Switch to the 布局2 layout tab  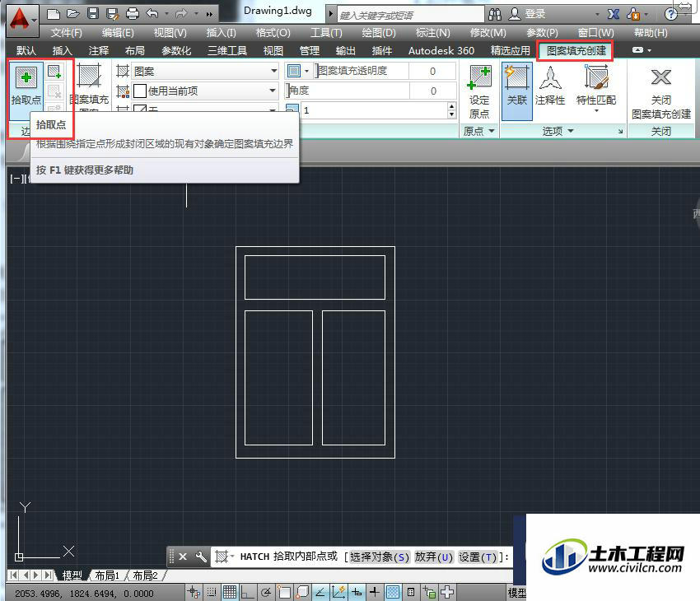coord(145,575)
